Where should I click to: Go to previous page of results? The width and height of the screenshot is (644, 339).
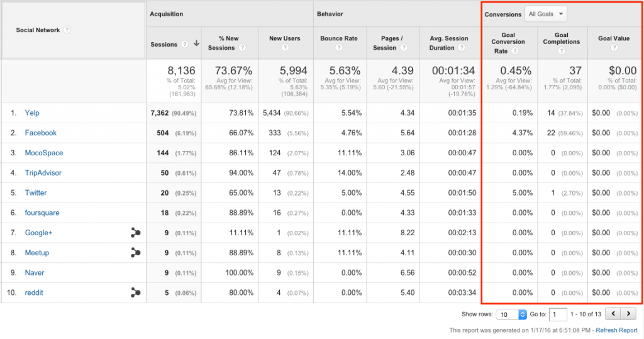[x=613, y=314]
